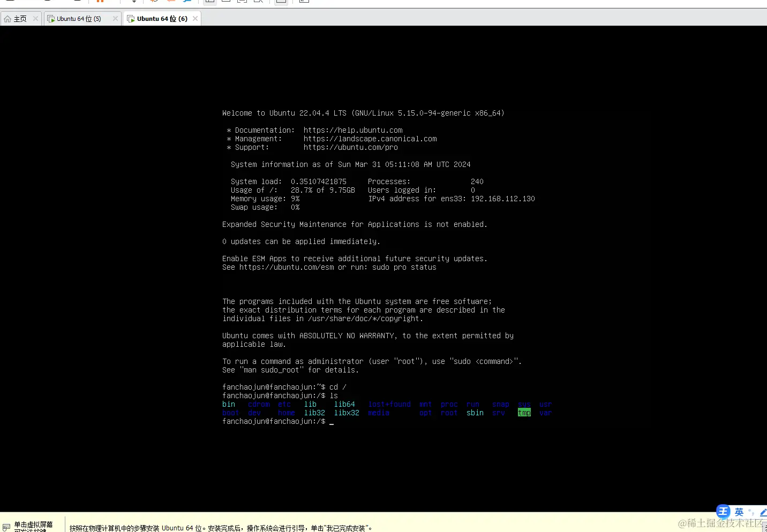Click the Welcome to Ubuntu 22.04.4 LTS line
The image size is (767, 532).
point(363,113)
